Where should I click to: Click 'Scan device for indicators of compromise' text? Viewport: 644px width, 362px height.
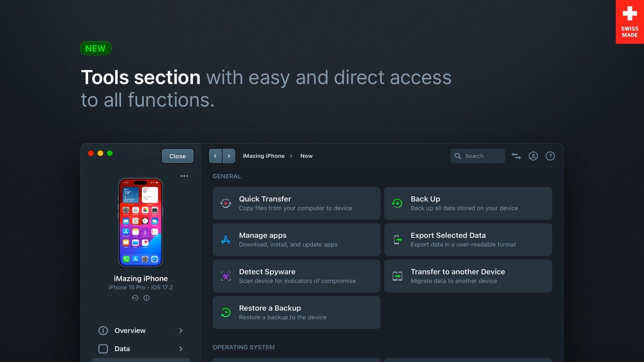(x=297, y=281)
